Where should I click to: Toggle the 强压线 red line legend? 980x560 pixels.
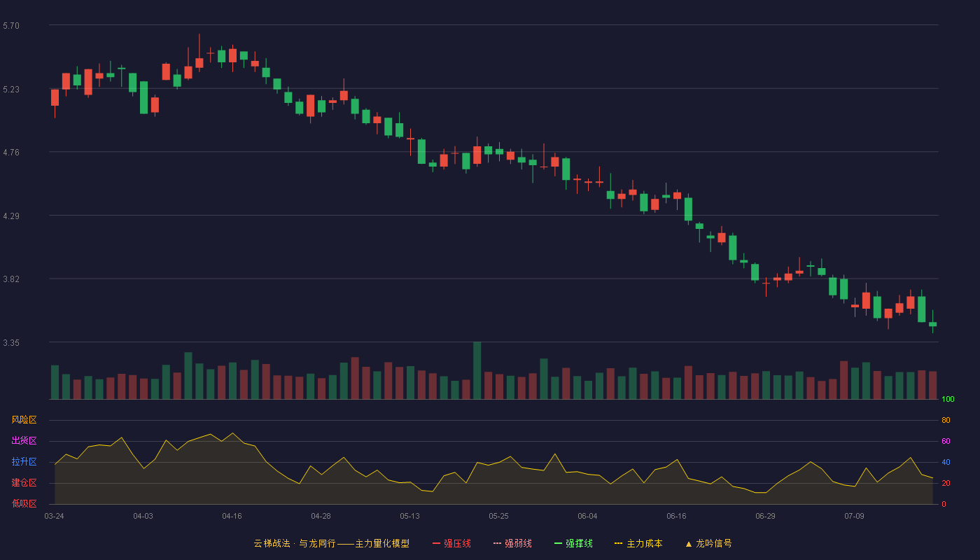(451, 543)
